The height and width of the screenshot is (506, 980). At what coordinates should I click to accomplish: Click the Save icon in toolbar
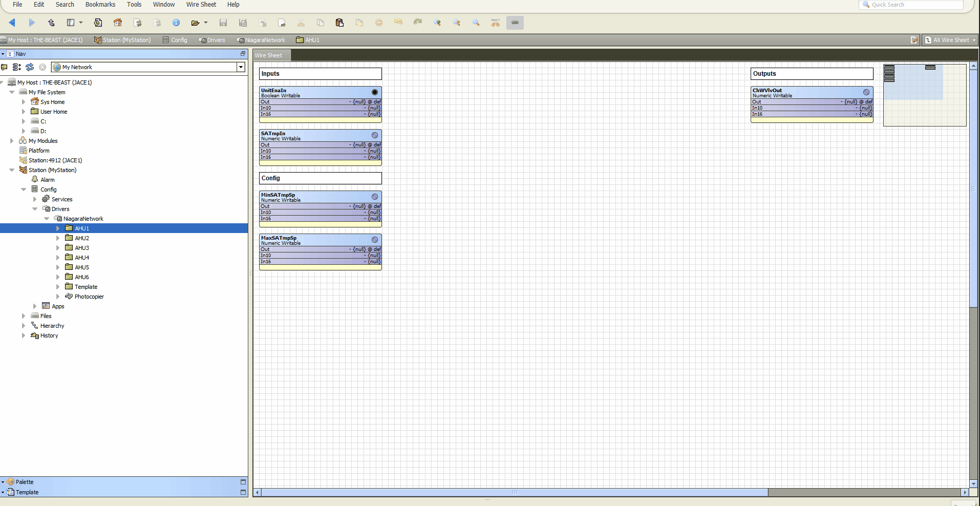pos(223,23)
